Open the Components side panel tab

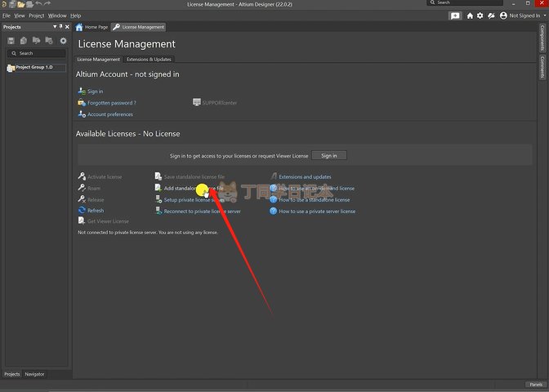(542, 38)
